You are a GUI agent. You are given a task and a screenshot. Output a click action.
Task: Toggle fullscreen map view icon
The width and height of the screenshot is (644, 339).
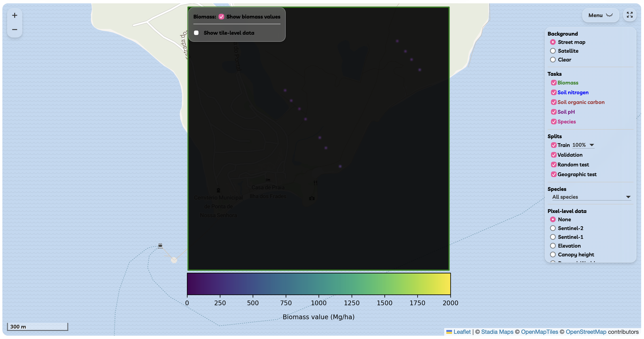click(x=629, y=15)
